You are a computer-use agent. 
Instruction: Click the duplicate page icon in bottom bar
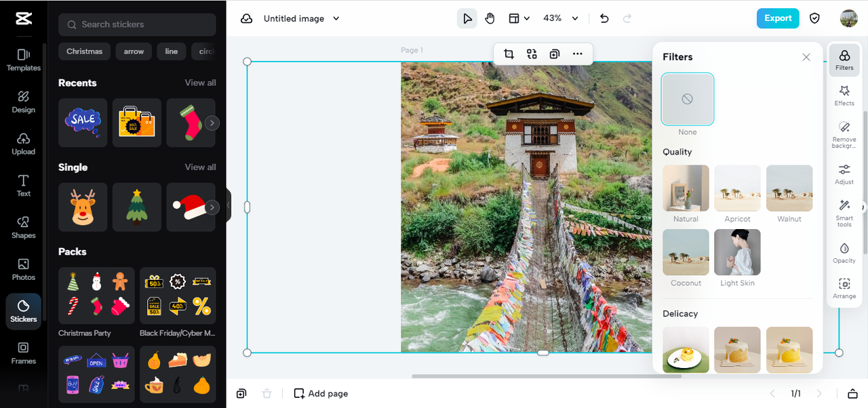[241, 394]
